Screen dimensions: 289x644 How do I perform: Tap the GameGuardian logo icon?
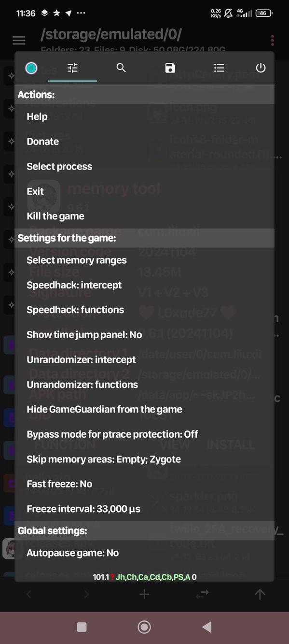[x=31, y=68]
